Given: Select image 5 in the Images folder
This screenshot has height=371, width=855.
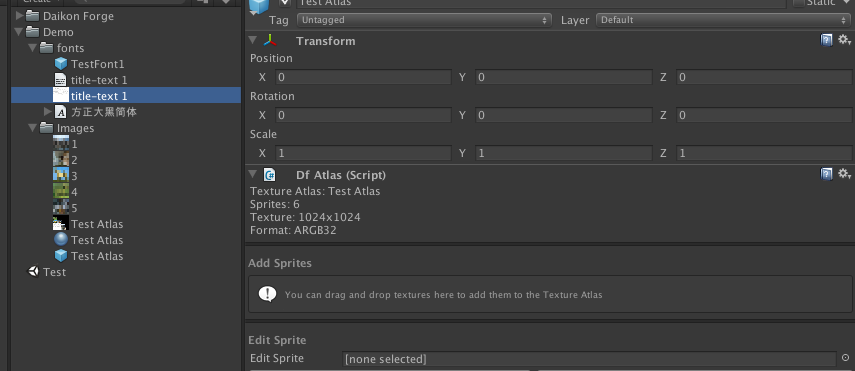Looking at the screenshot, I should click(x=61, y=207).
